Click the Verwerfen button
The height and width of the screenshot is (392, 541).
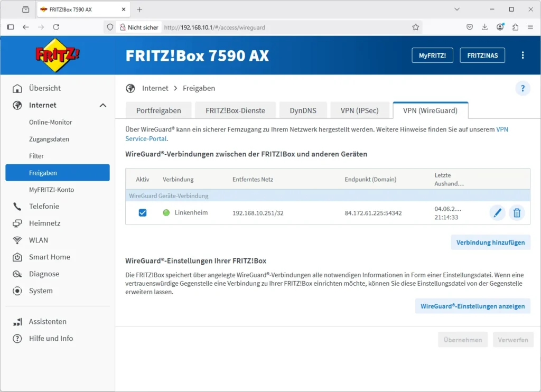pyautogui.click(x=513, y=340)
